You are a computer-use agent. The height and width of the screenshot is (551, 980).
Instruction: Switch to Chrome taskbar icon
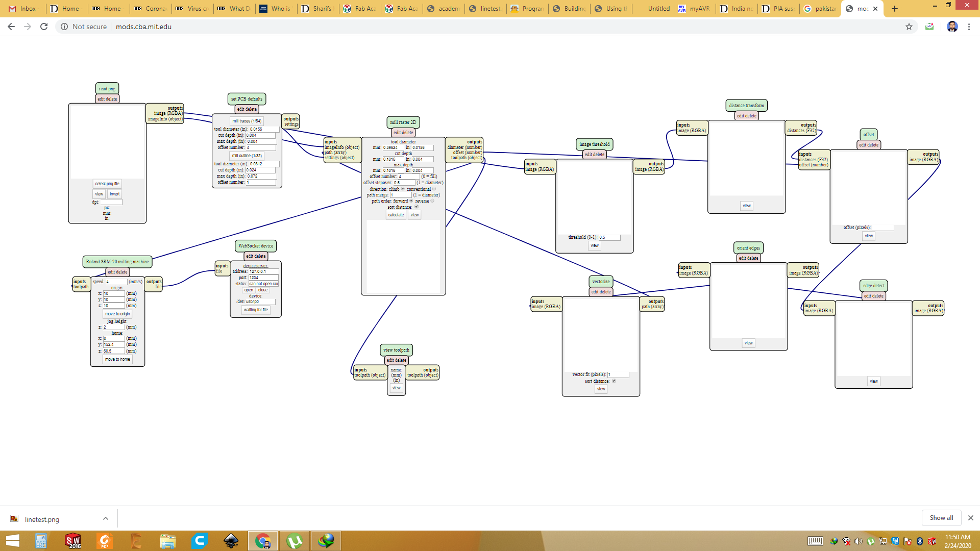pyautogui.click(x=263, y=541)
